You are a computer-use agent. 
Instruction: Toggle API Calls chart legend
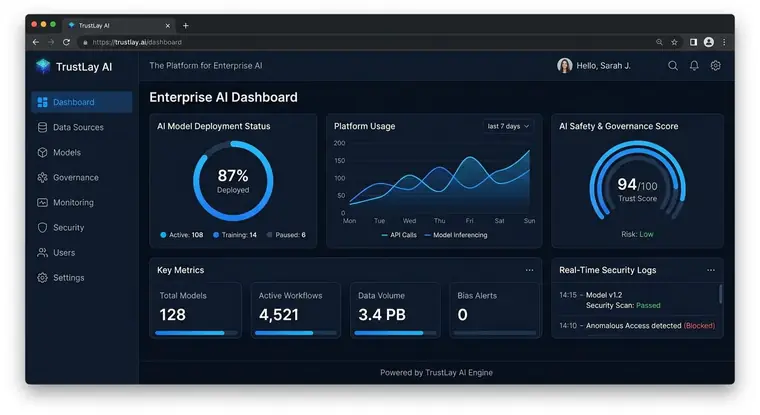pos(399,235)
